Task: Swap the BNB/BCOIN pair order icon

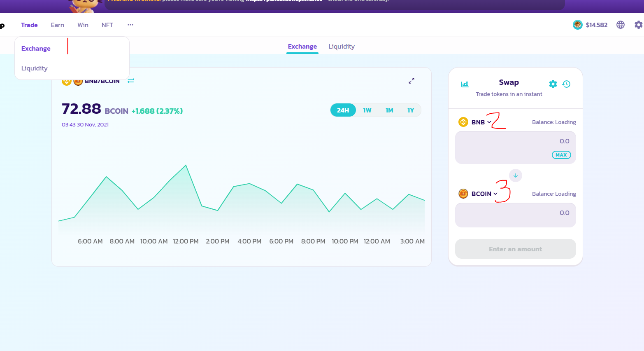Action: (x=131, y=81)
